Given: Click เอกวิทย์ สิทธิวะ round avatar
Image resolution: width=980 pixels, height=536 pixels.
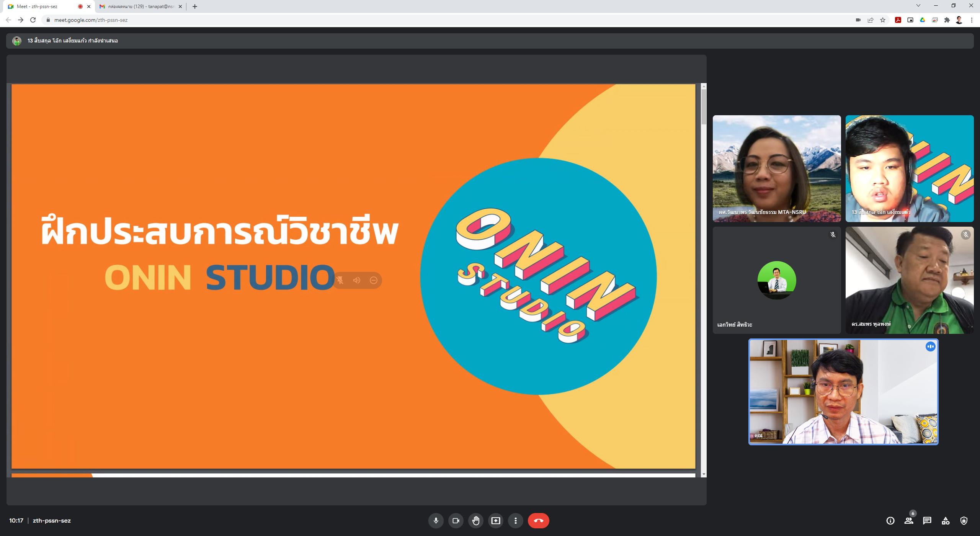Looking at the screenshot, I should pyautogui.click(x=777, y=280).
